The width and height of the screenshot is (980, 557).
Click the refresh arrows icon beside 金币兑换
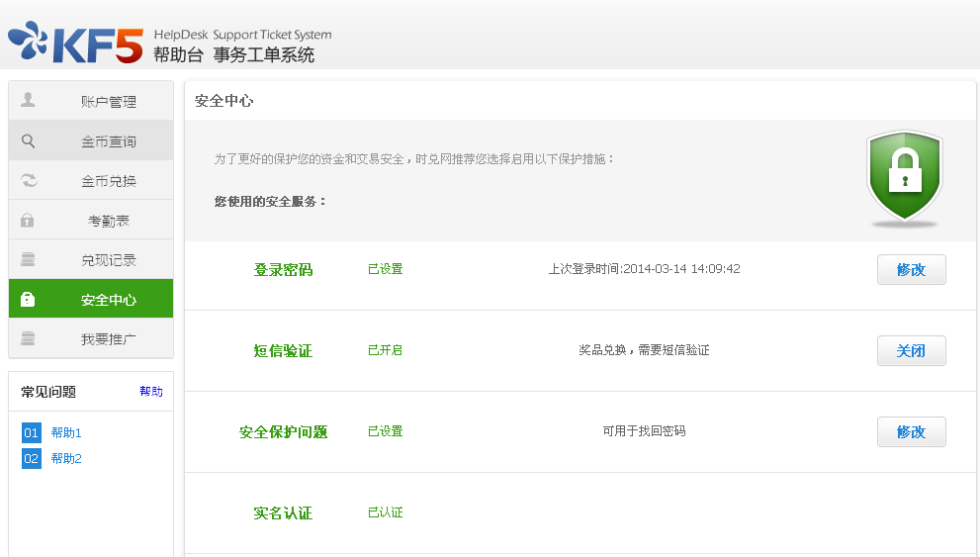coord(29,181)
